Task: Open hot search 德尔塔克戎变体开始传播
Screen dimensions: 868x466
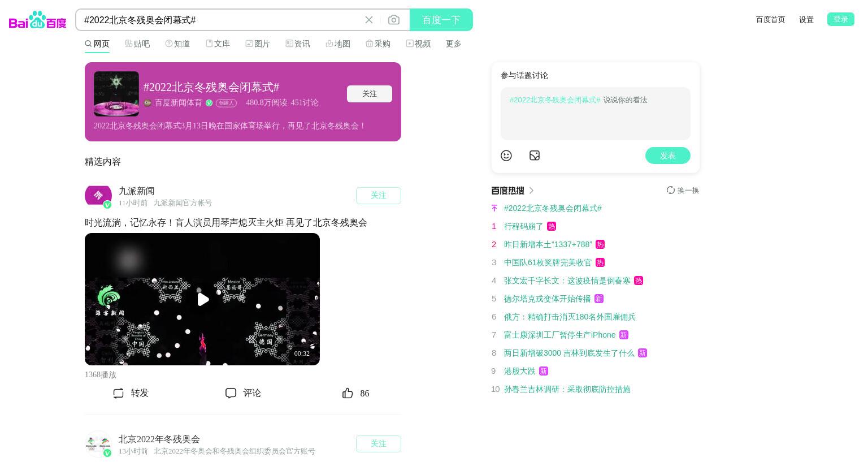Action: pos(548,299)
